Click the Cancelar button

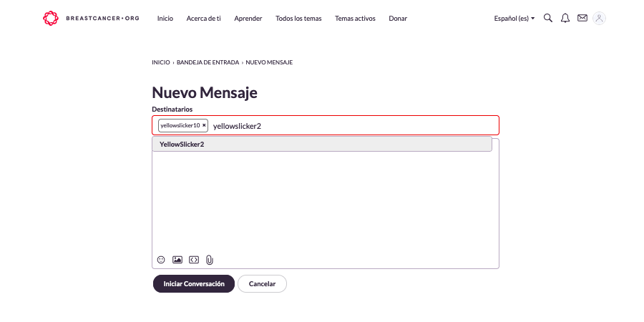pyautogui.click(x=262, y=284)
